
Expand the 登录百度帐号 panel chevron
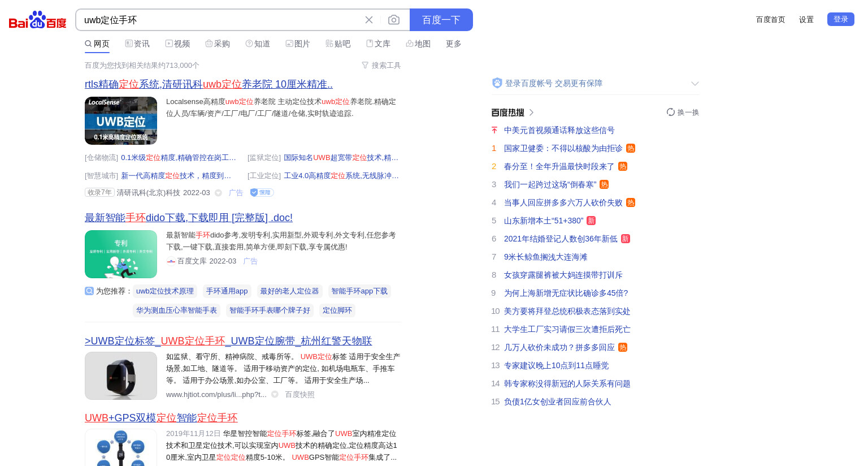tap(695, 84)
